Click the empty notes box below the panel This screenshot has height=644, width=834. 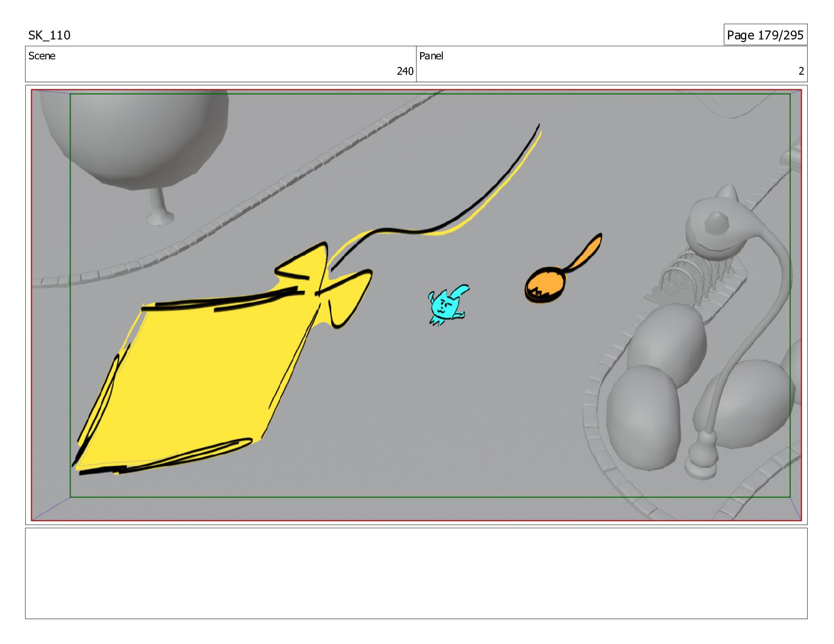coord(416,573)
